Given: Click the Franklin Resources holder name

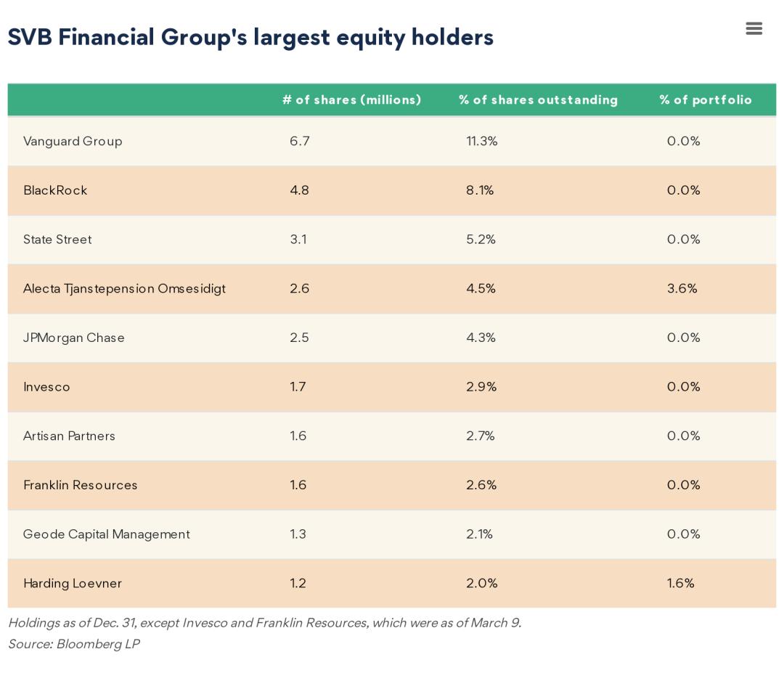Looking at the screenshot, I should 80,486.
